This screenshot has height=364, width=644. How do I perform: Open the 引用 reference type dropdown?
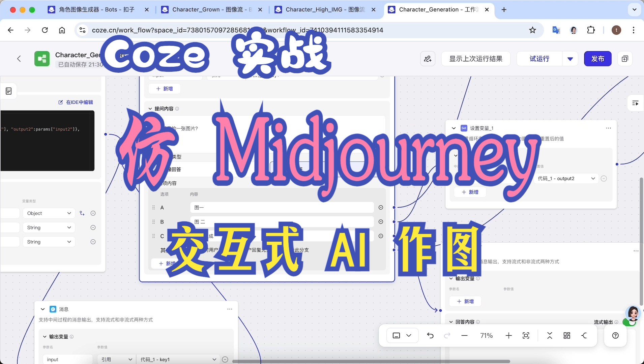click(116, 360)
